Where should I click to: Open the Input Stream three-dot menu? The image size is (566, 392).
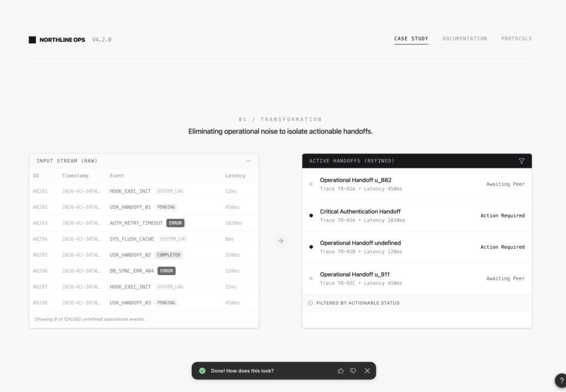tap(248, 161)
